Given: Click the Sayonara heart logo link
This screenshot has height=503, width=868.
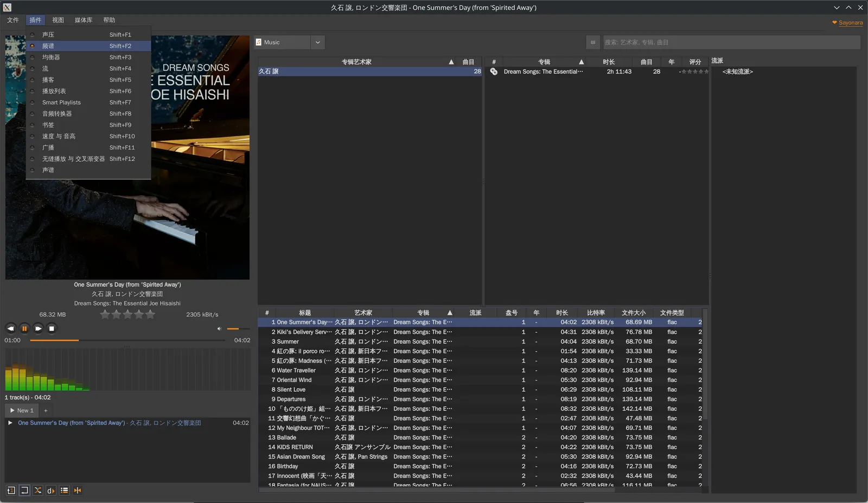Looking at the screenshot, I should 847,23.
